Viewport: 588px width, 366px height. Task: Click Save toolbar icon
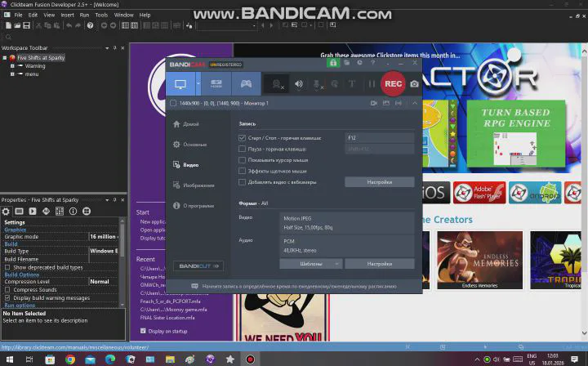pos(26,25)
